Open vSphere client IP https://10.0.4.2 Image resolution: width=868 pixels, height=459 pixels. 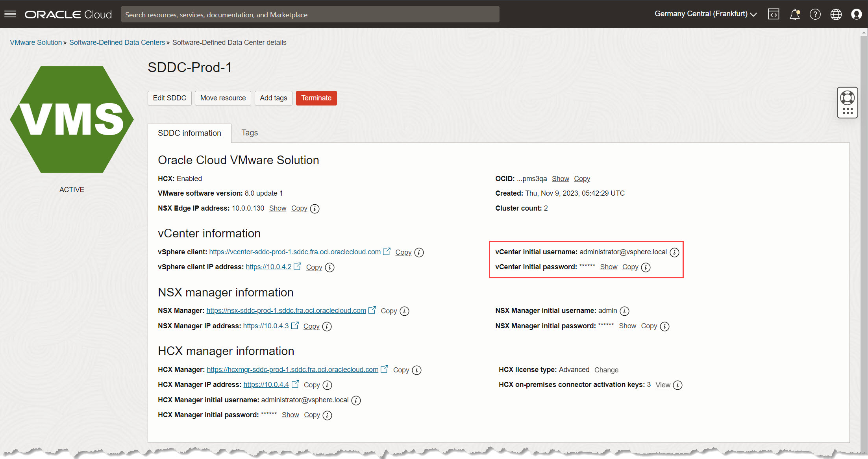268,267
